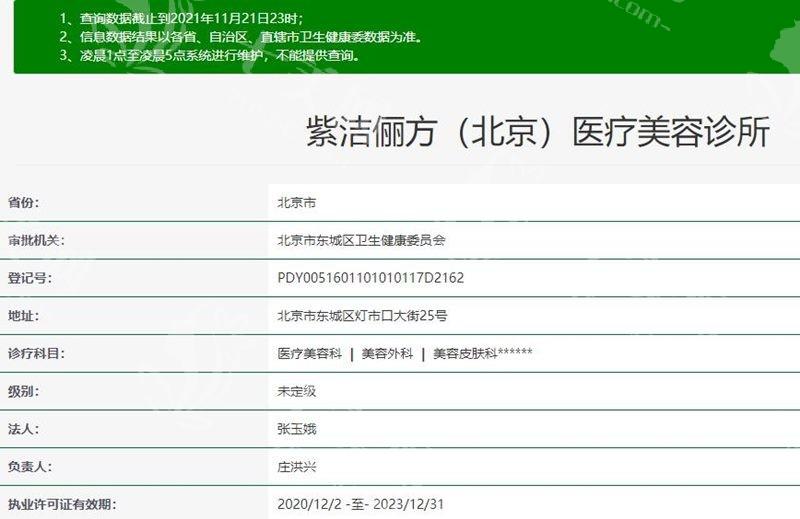Select registration number PDY00516011010101117D2162
Screen dimensions: 800x519
point(371,278)
